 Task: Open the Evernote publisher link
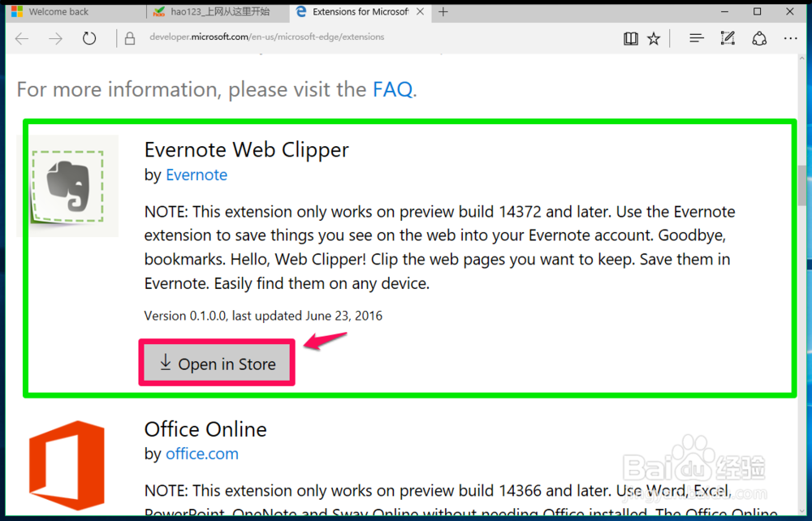pos(197,174)
